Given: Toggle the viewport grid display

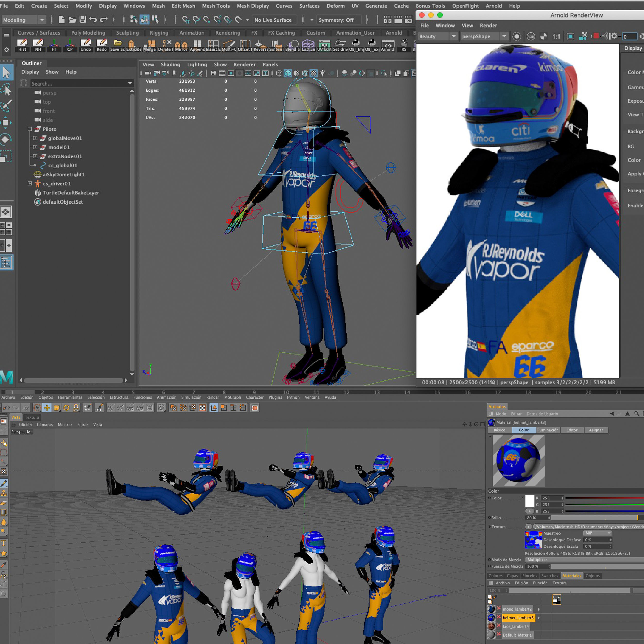Looking at the screenshot, I should (x=213, y=73).
